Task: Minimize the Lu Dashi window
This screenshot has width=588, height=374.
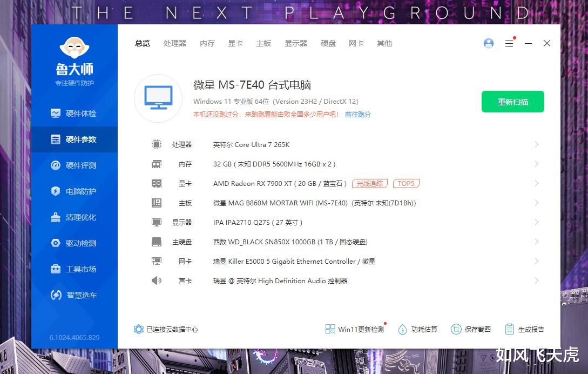Action: [x=528, y=44]
